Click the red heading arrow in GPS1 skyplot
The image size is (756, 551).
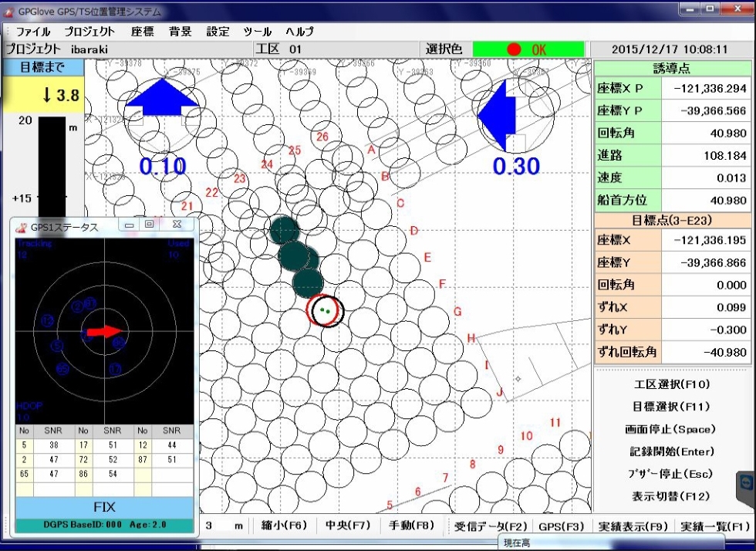[x=105, y=332]
